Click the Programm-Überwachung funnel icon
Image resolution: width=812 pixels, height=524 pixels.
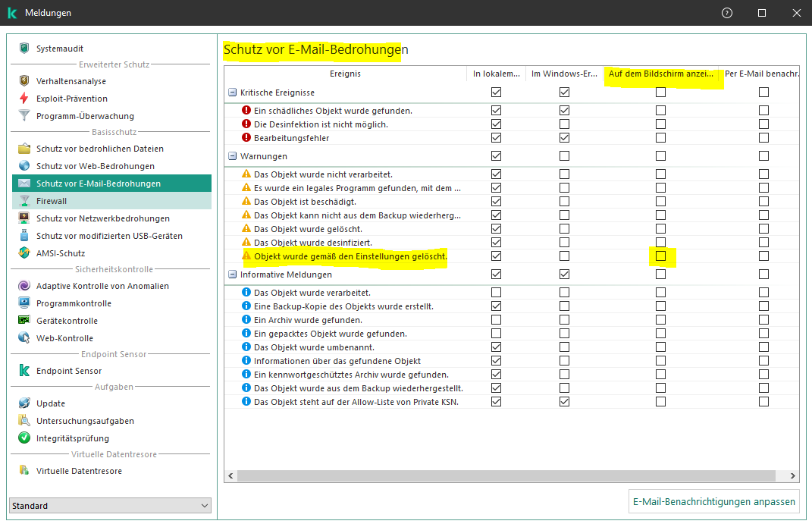[x=24, y=116]
